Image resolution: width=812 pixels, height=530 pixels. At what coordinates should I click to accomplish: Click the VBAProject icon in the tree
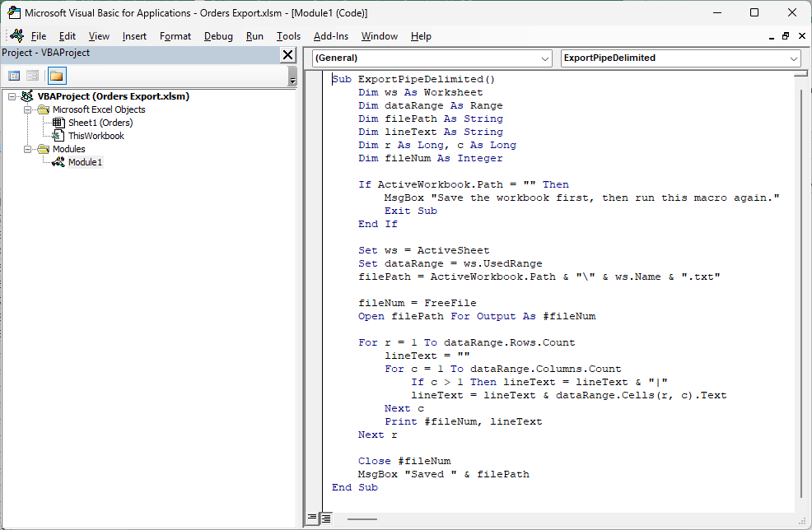pyautogui.click(x=27, y=96)
